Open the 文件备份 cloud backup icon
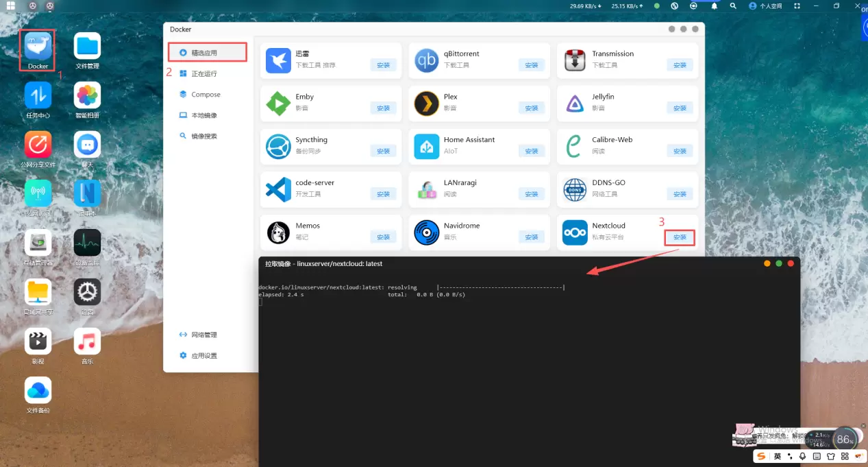868x467 pixels. click(38, 390)
